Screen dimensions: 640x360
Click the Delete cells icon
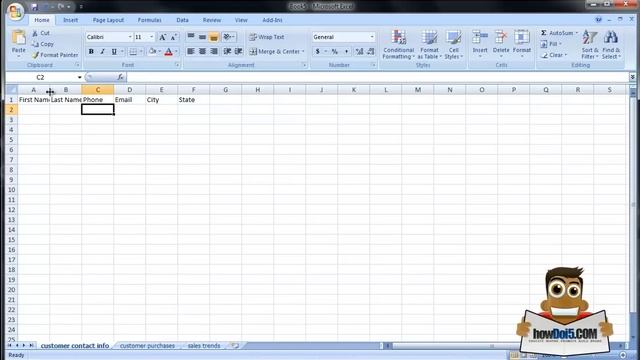(x=501, y=37)
